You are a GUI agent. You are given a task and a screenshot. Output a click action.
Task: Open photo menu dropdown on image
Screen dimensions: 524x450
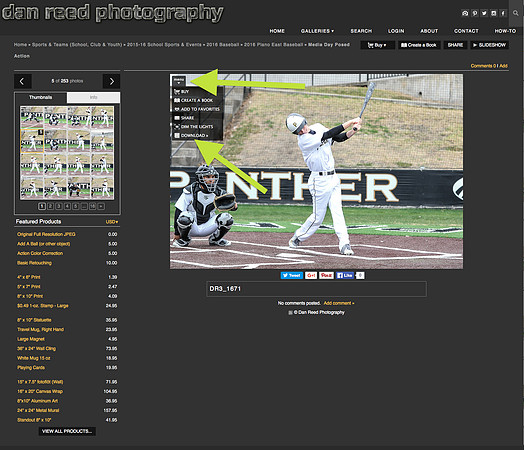pos(179,81)
